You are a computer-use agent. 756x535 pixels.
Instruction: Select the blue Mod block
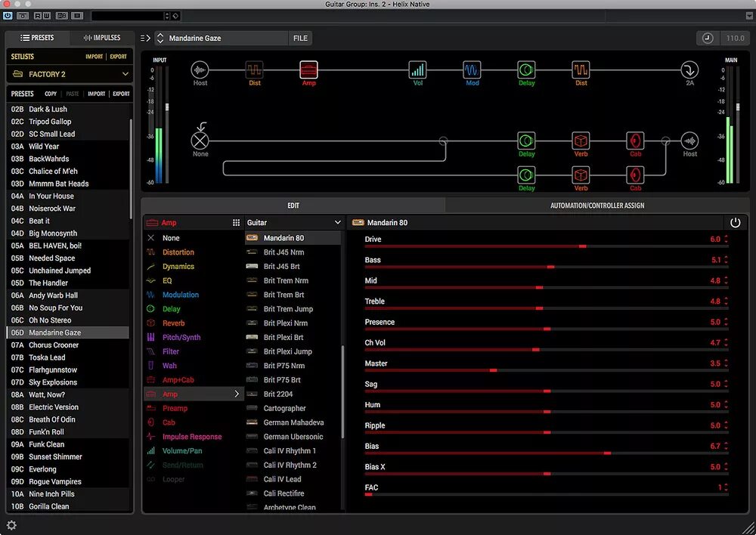pos(472,70)
